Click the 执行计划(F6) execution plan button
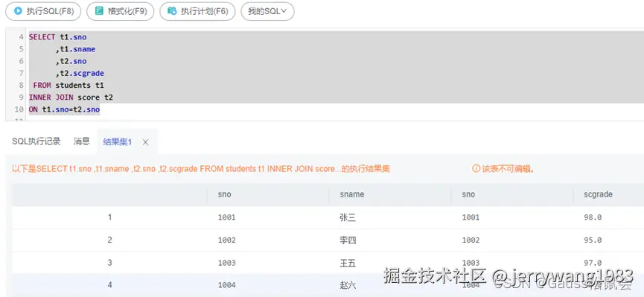 197,11
